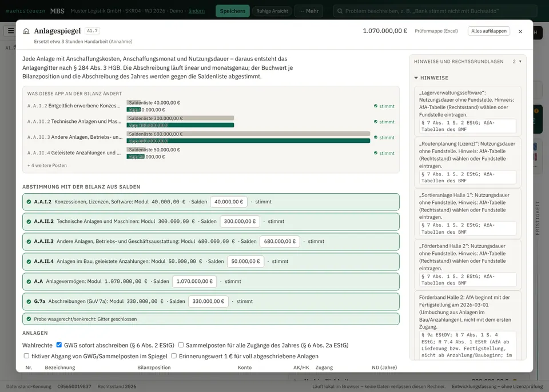The image size is (549, 392).
Task: Click Salden field 300.000,00 € for A.A.II.2
Action: 240,222
